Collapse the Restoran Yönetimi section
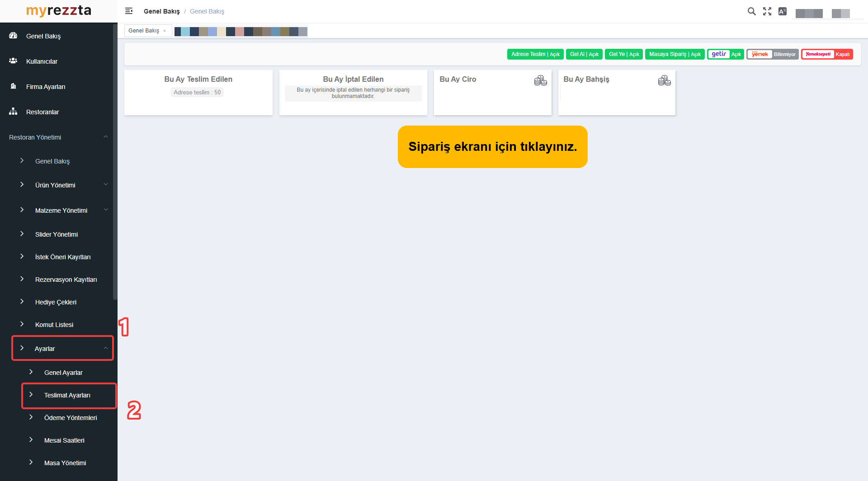868x481 pixels. pos(106,137)
